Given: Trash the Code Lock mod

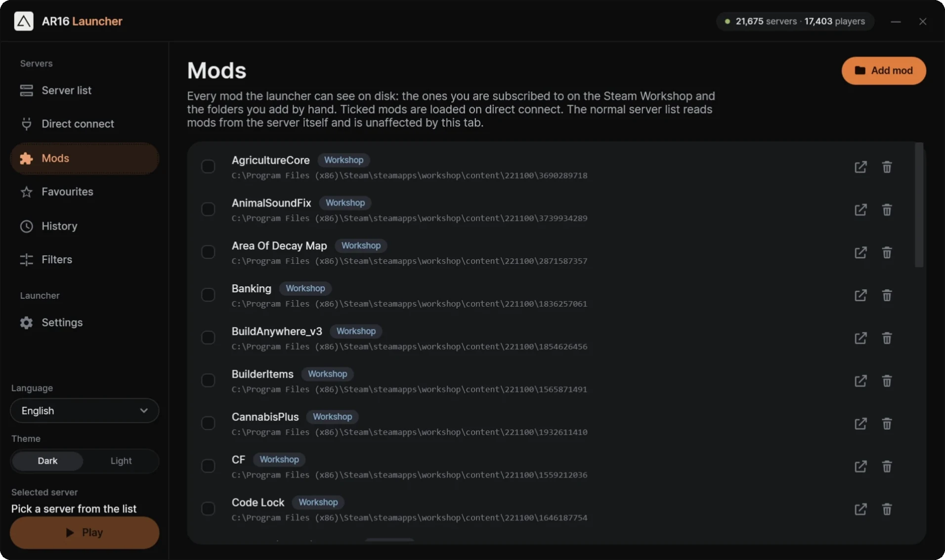Looking at the screenshot, I should [887, 509].
